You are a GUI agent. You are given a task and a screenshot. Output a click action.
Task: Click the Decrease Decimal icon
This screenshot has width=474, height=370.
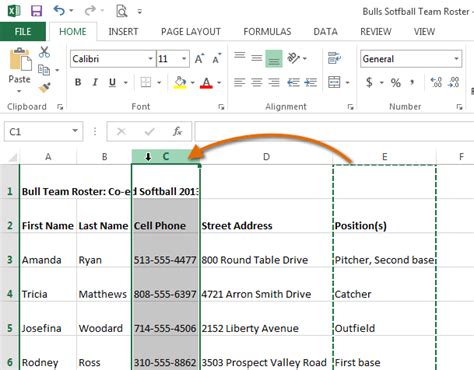pos(454,82)
